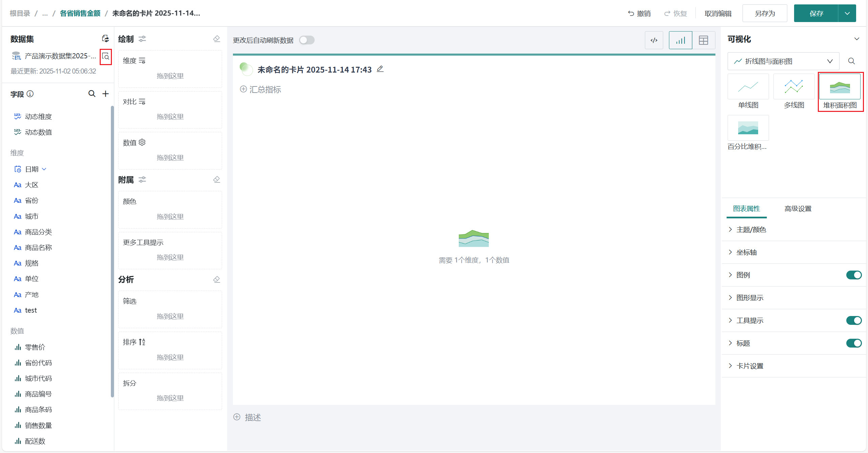868x453 pixels.
Task: Expand the 坐标轴 settings section
Action: [746, 252]
